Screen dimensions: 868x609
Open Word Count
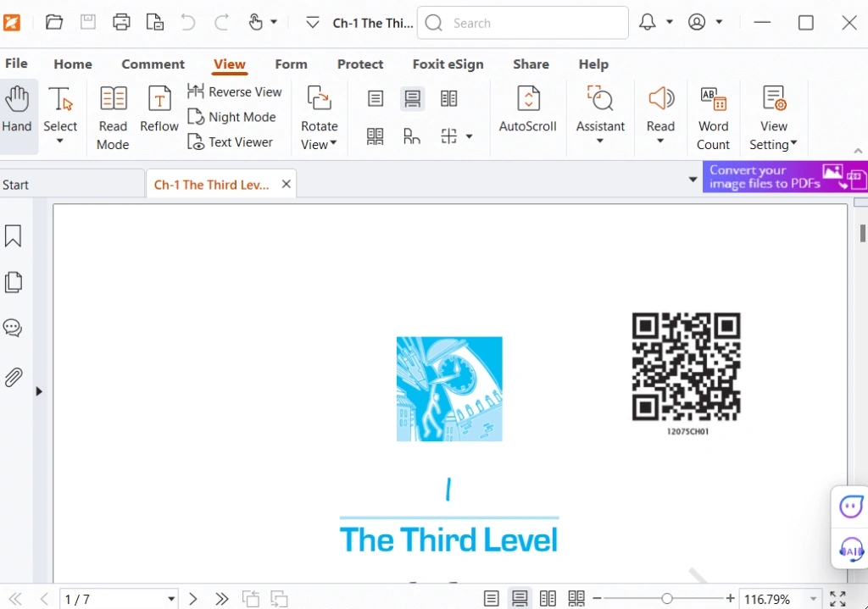coord(713,118)
